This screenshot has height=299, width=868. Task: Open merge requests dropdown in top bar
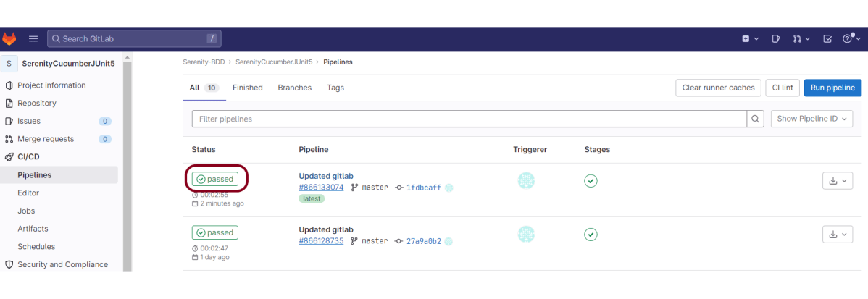pyautogui.click(x=801, y=39)
